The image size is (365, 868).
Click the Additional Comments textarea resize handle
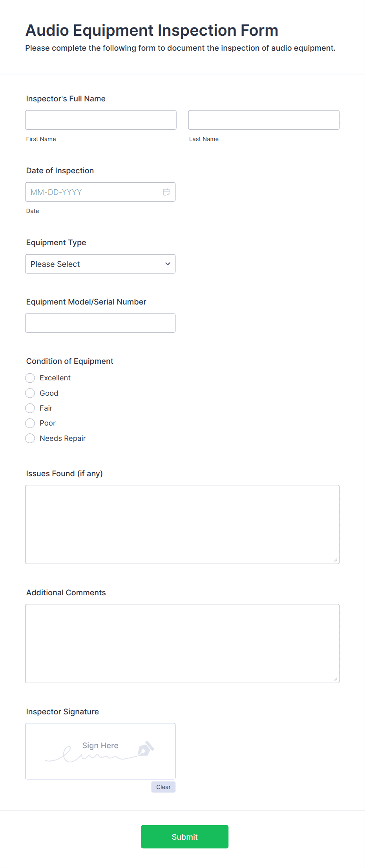point(336,679)
